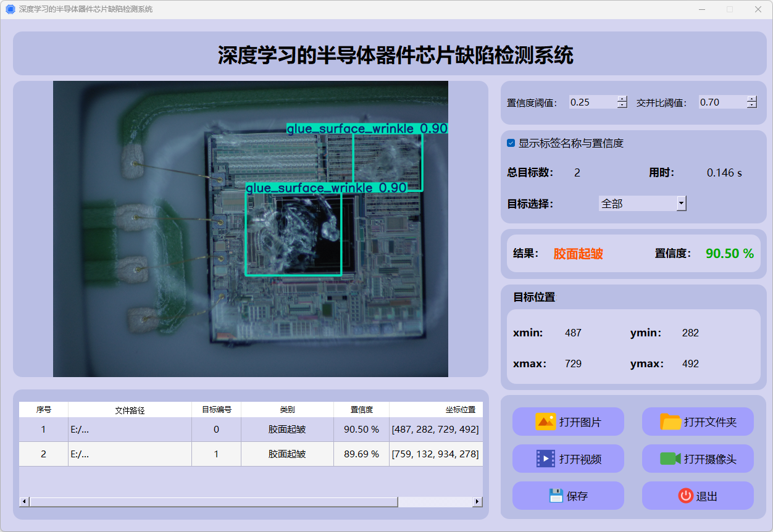Click the floppy disk save icon

pyautogui.click(x=556, y=496)
